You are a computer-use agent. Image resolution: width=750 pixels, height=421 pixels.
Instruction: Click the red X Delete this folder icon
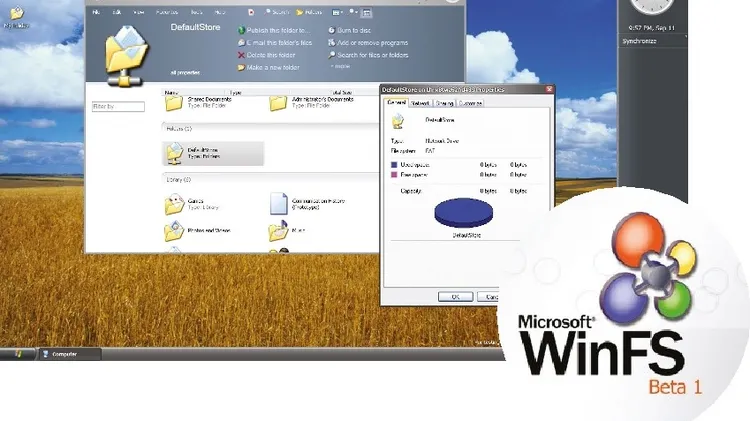coord(241,55)
